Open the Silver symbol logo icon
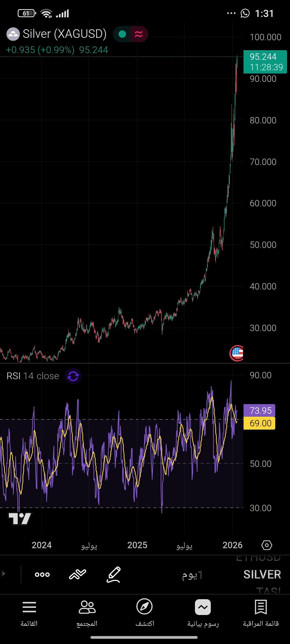Image resolution: width=290 pixels, height=644 pixels. point(13,34)
